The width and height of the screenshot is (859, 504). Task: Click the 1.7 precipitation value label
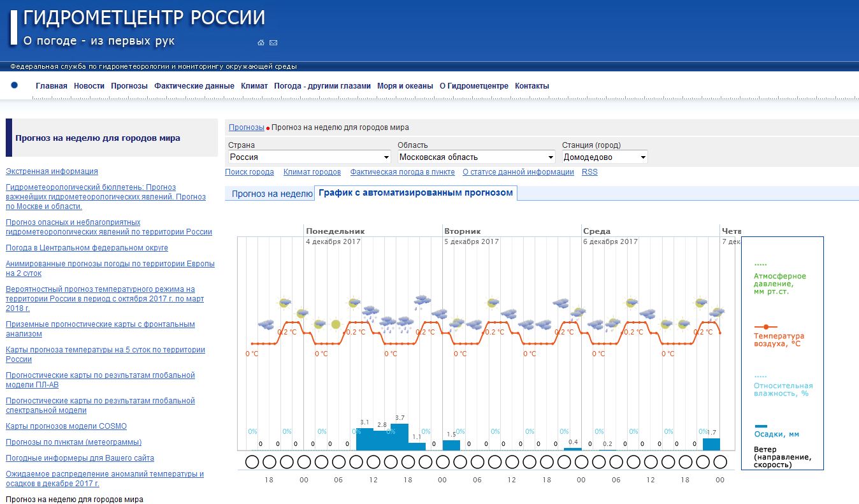[712, 433]
